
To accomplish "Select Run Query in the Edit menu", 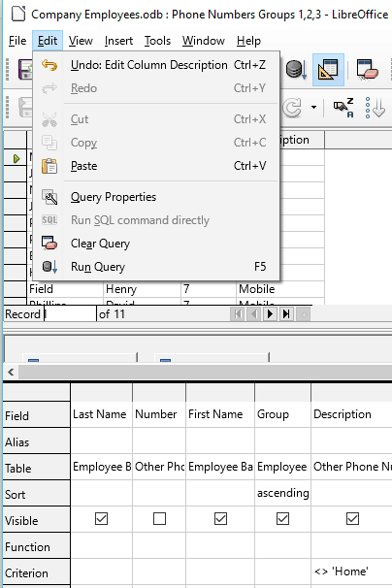I will click(x=156, y=267).
